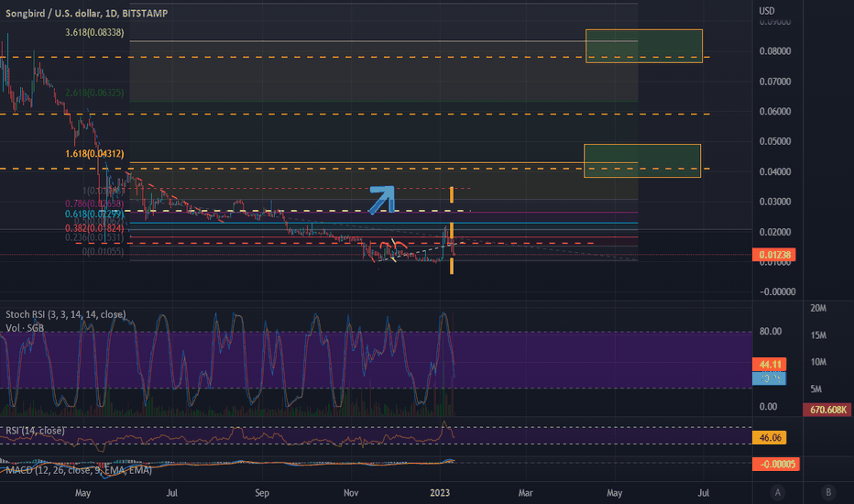Select the 0.02000 price axis label
This screenshot has height=504, width=854.
(775, 232)
